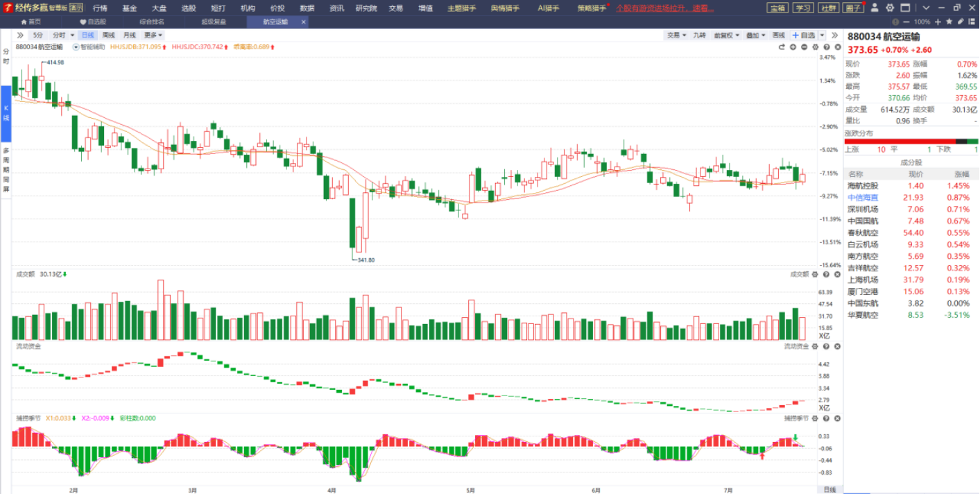Close the 捕捞季节 indicator panel
The width and height of the screenshot is (980, 494).
pos(837,418)
